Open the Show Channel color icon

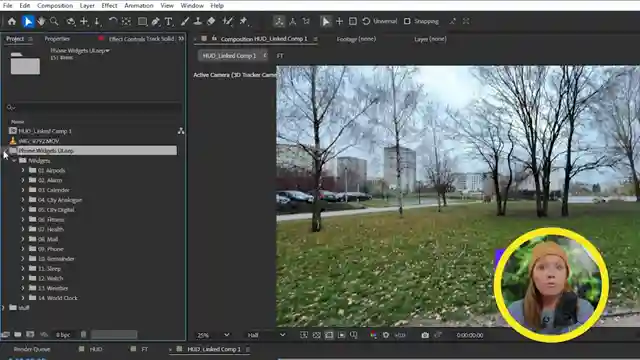(373, 335)
